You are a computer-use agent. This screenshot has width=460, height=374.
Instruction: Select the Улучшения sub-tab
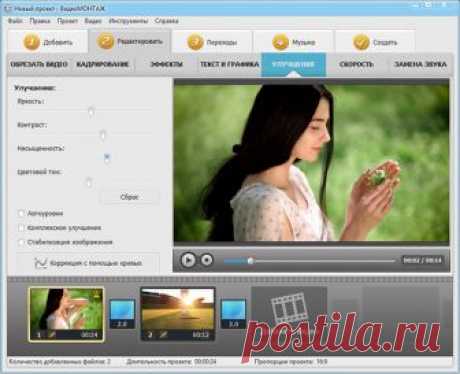tap(293, 64)
